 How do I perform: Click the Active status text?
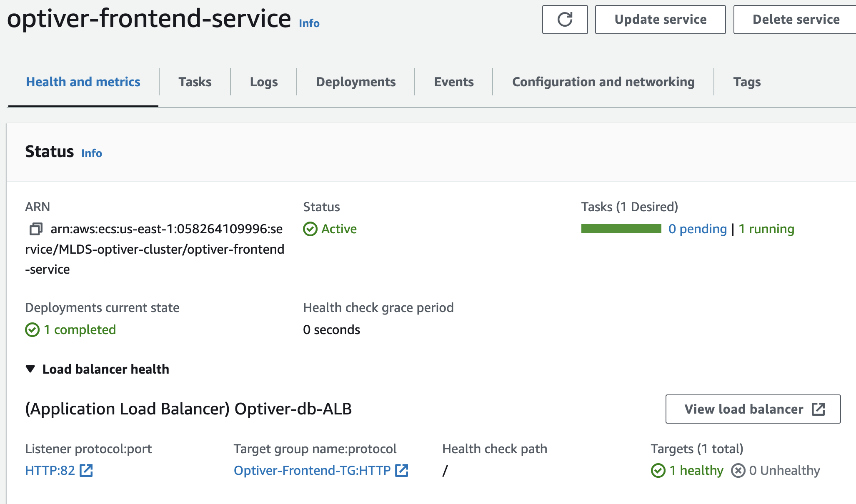tap(339, 229)
